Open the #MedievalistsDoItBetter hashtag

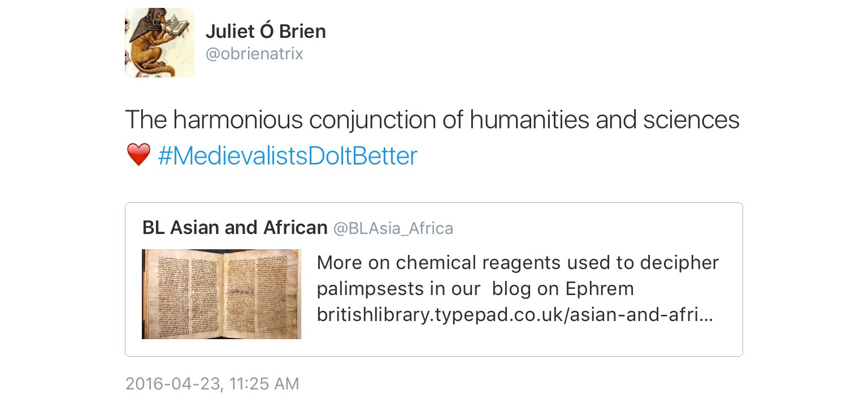(288, 156)
